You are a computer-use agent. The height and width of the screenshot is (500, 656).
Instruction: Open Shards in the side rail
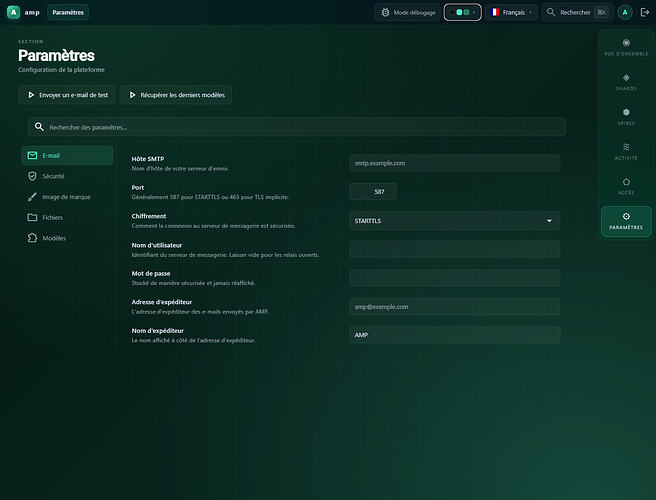[626, 82]
